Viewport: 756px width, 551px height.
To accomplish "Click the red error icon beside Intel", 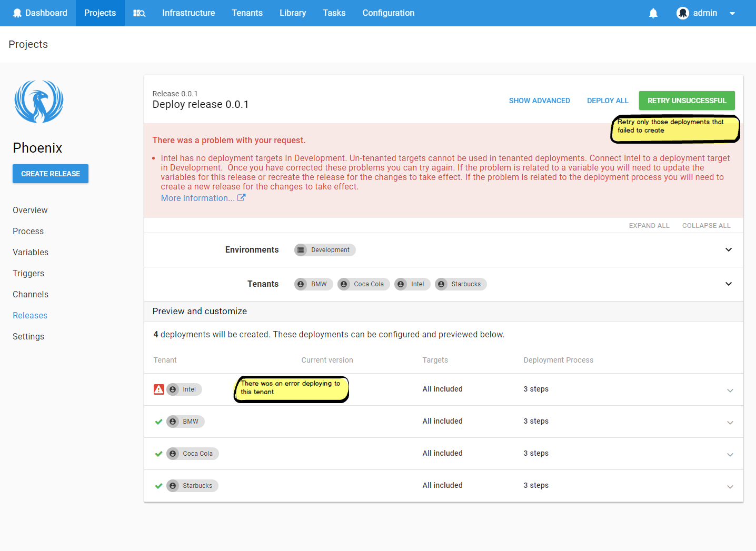I will pos(159,389).
